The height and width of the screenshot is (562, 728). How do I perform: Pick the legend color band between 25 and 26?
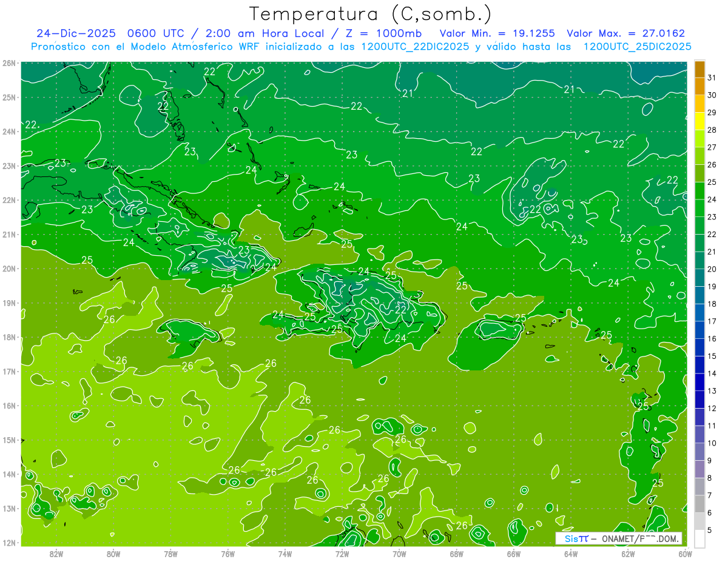(699, 173)
